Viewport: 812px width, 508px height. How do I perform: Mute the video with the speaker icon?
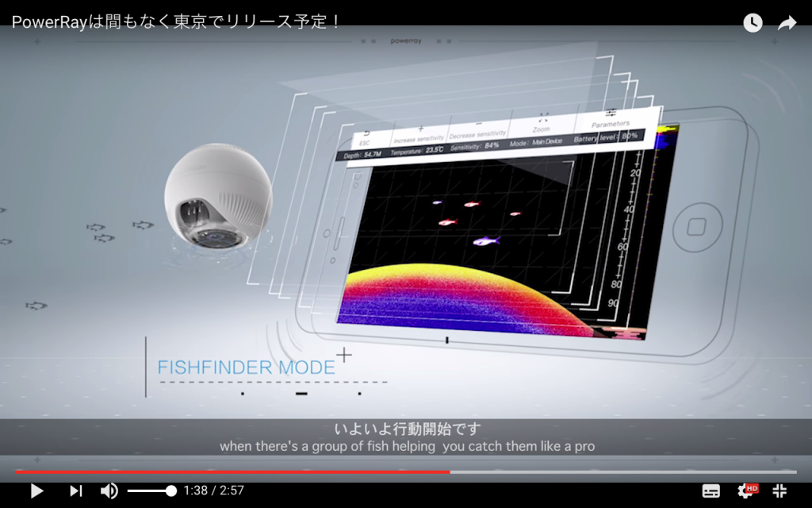[109, 491]
